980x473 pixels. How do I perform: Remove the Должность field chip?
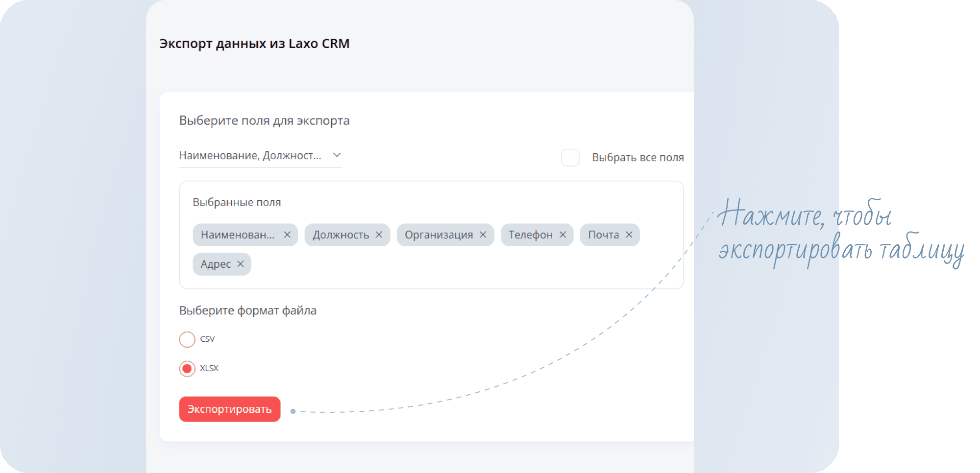coord(379,235)
